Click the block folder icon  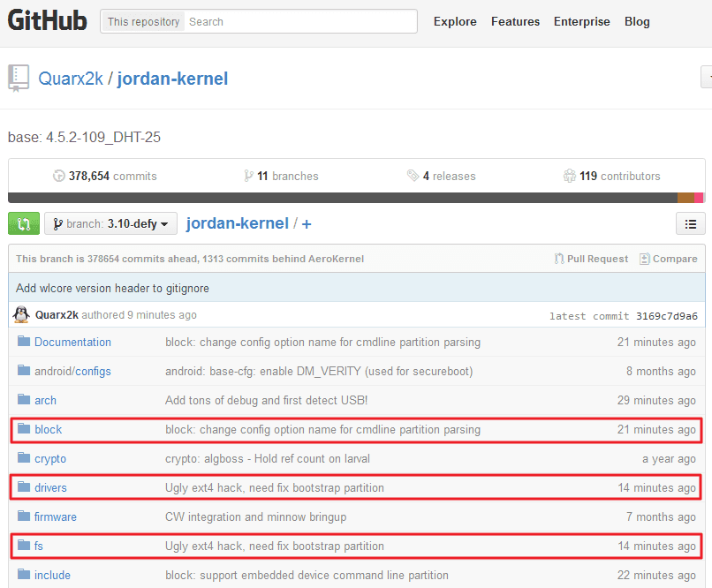point(24,428)
